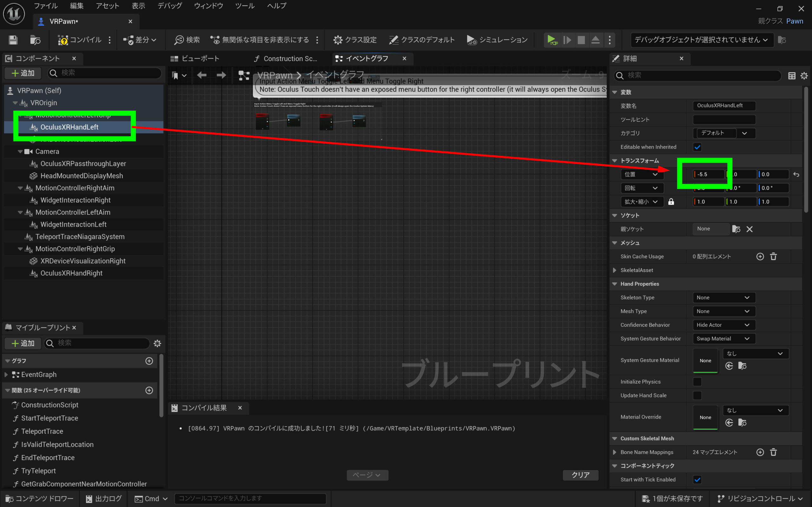Open the Details panel settings gear

[x=804, y=76]
